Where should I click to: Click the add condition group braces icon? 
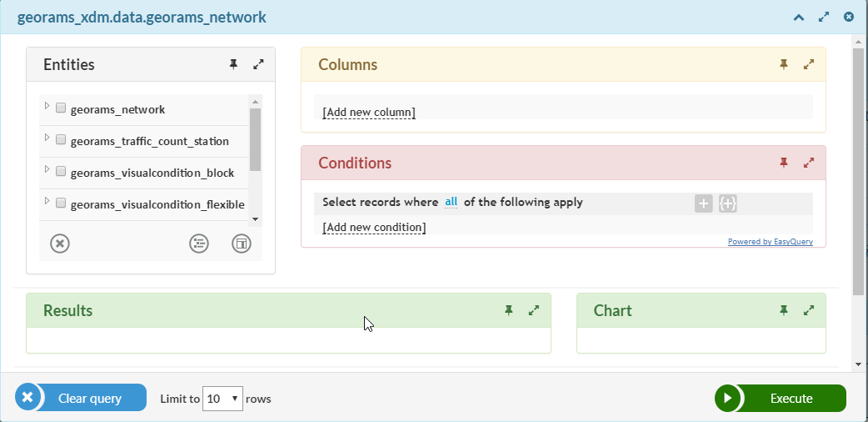click(x=728, y=203)
